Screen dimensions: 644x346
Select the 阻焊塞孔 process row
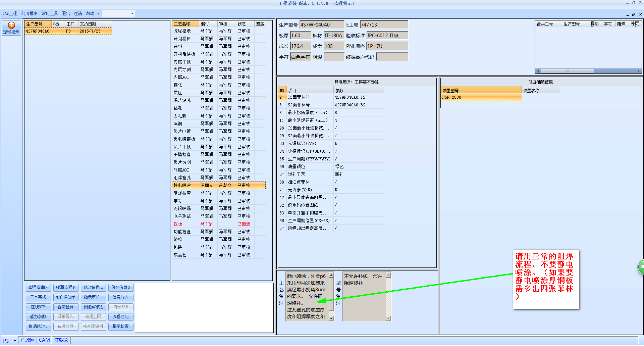point(219,178)
